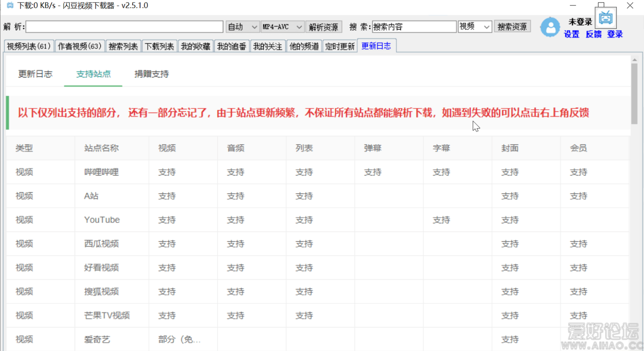
Task: Open the MP4-AVC format dropdown
Action: [x=282, y=26]
